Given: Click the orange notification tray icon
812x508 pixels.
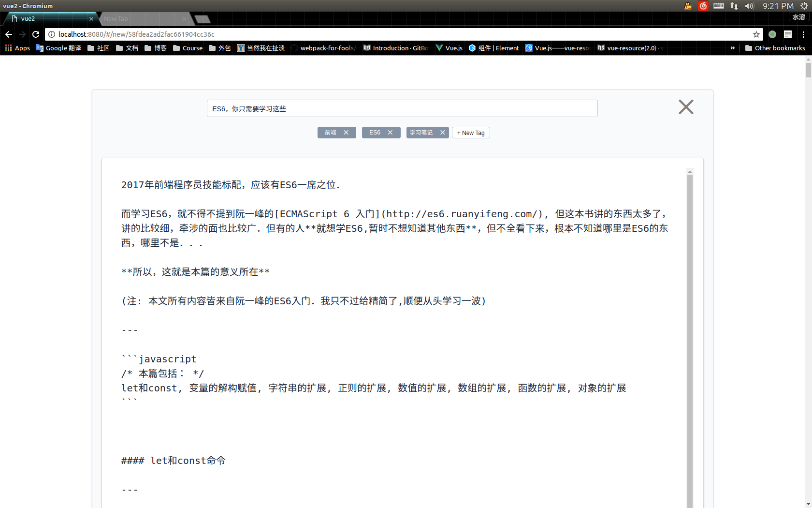Looking at the screenshot, I should pos(688,6).
